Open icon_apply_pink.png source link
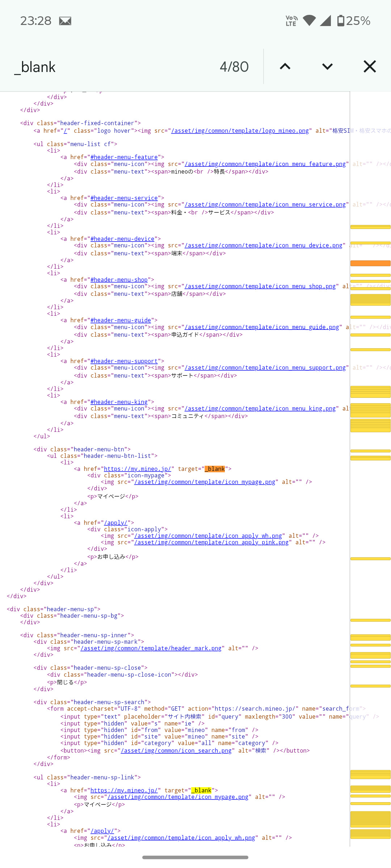 (211, 542)
